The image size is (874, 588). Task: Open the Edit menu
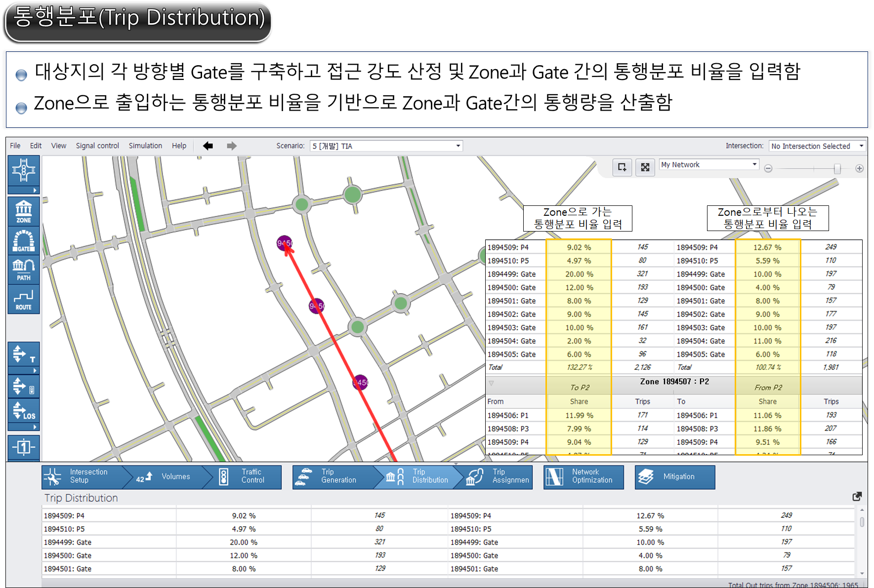tap(36, 146)
